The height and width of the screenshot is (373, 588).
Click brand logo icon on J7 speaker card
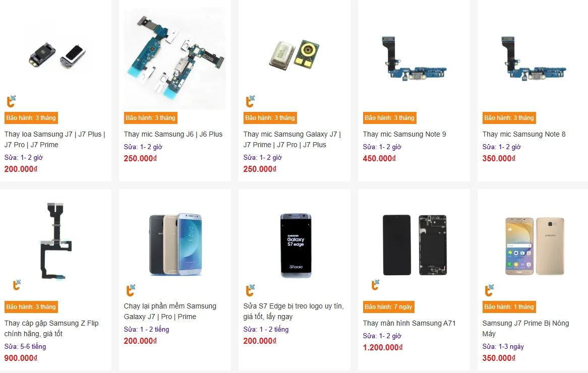click(11, 102)
